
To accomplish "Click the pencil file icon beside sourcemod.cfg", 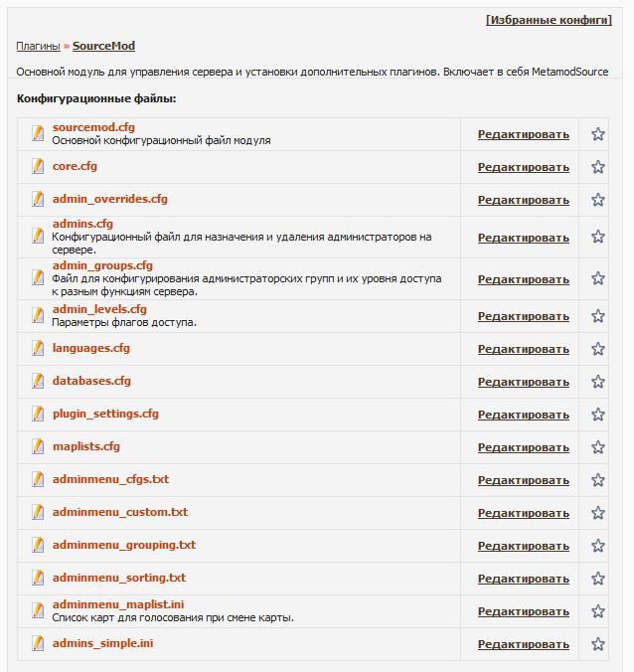I will click(x=38, y=133).
